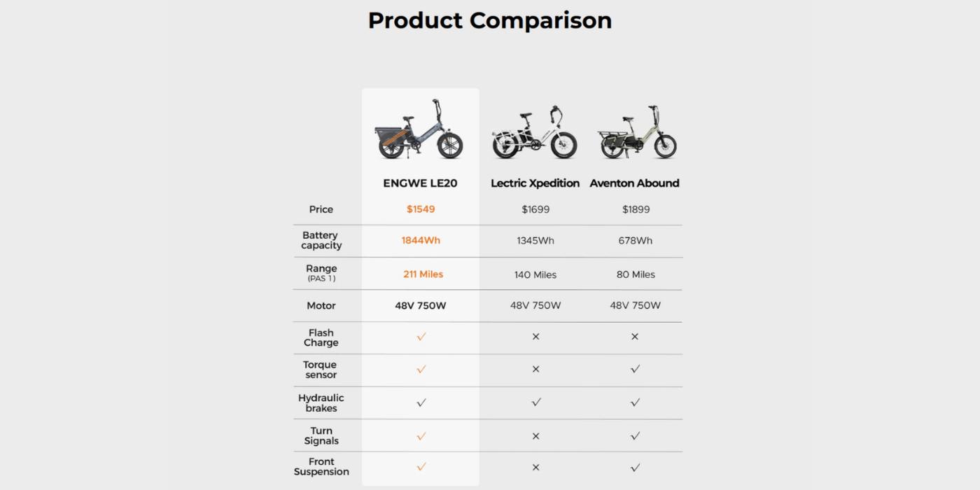
Task: Click the ENGWE LE20 bike image
Action: click(x=419, y=129)
